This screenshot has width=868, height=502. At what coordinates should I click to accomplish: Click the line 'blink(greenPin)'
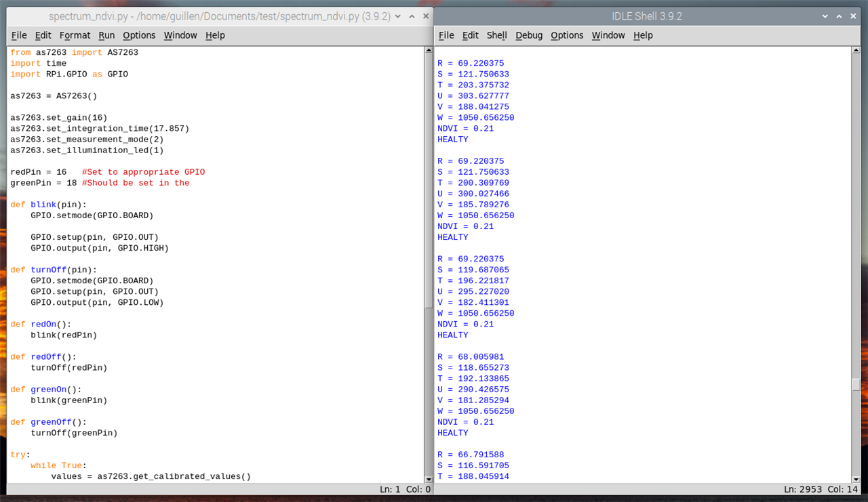(68, 399)
